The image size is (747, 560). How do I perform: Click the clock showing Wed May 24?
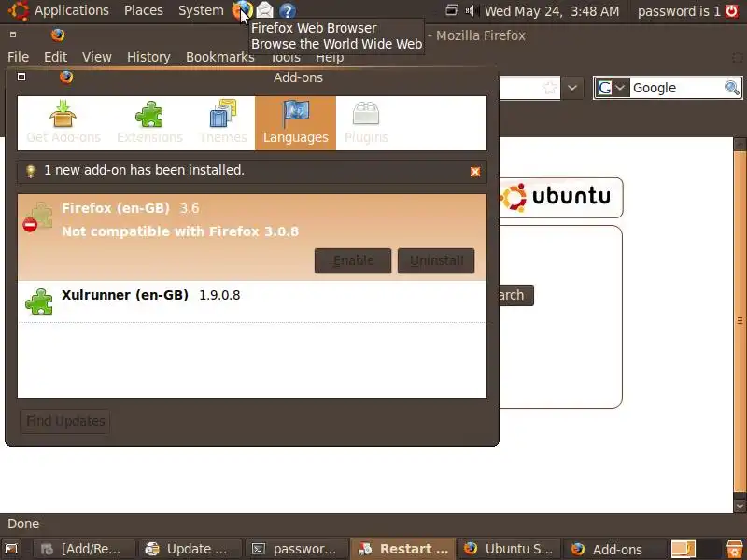[x=552, y=11]
